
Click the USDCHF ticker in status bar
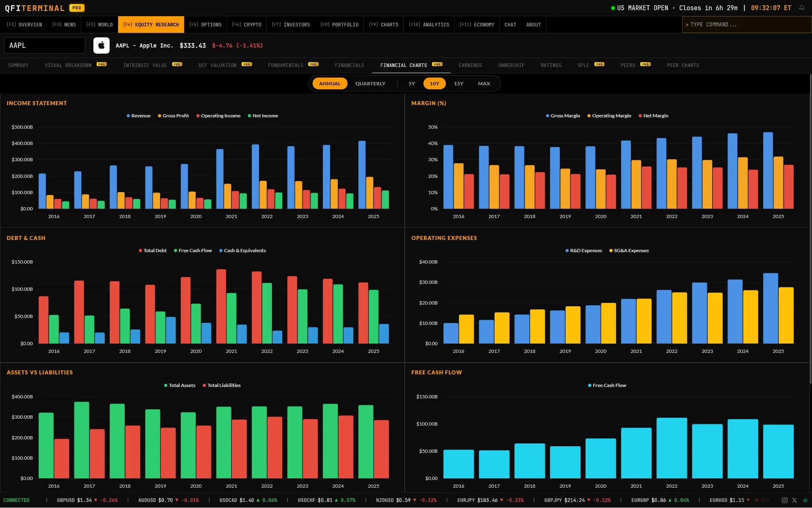point(326,500)
